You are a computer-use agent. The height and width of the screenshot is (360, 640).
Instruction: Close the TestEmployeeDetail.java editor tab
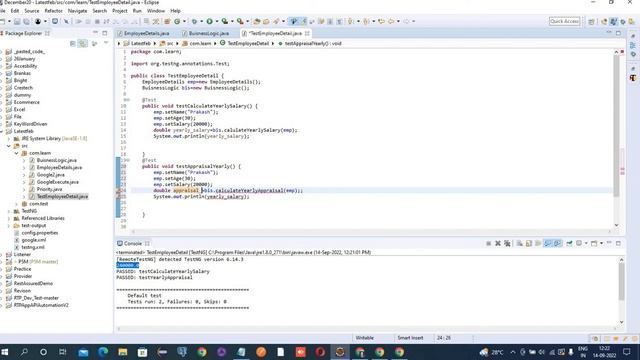(x=307, y=33)
